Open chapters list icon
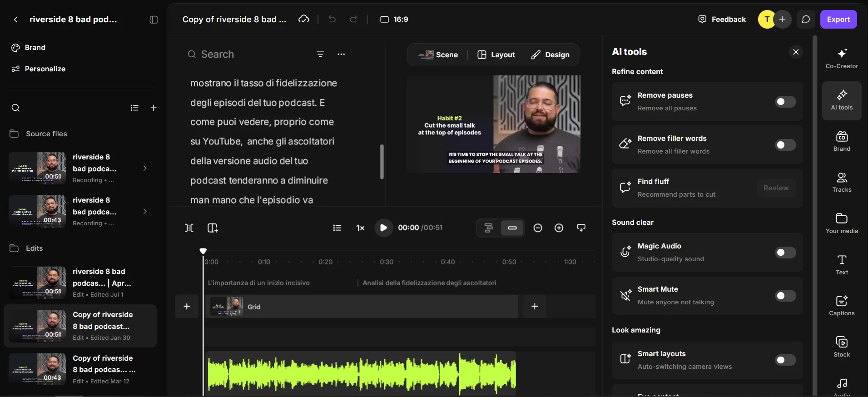This screenshot has width=868, height=397. 337,228
